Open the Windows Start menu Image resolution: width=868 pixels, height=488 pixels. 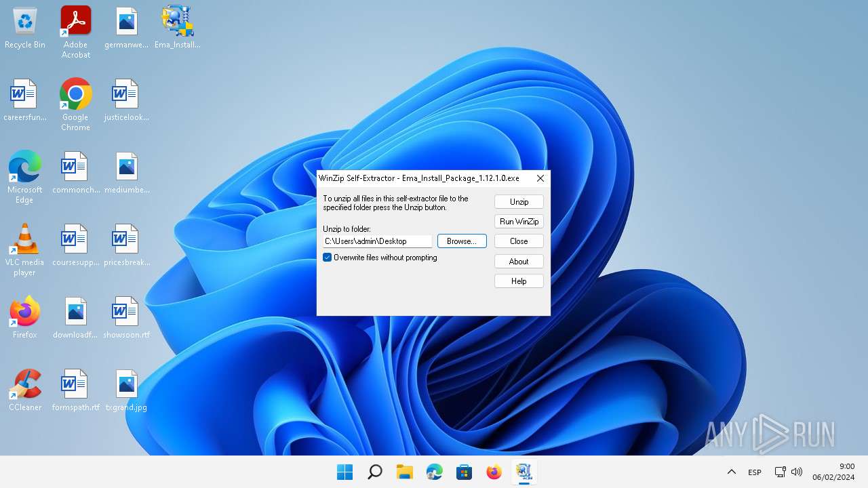(x=345, y=472)
